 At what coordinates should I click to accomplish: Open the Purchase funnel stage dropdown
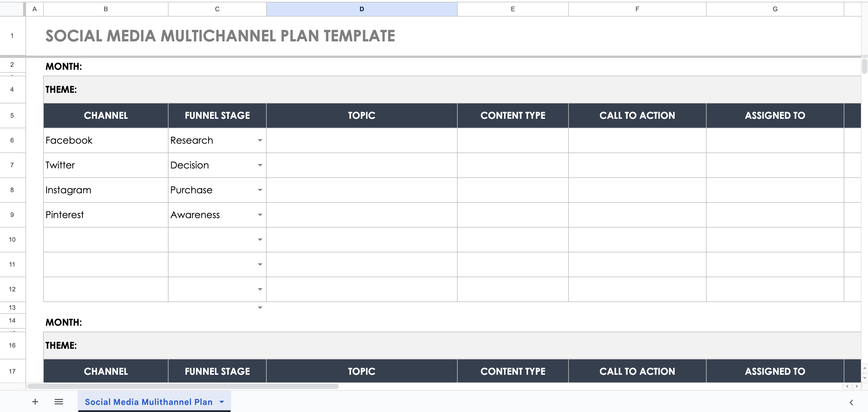tap(260, 190)
